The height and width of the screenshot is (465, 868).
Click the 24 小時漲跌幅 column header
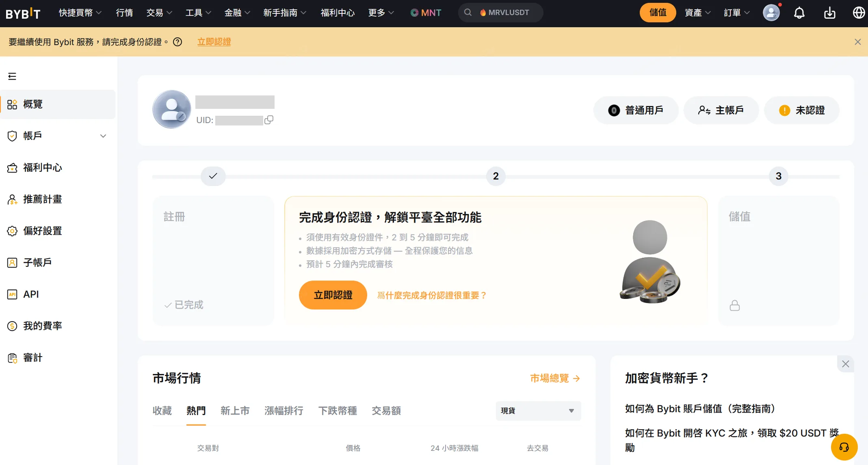point(454,448)
